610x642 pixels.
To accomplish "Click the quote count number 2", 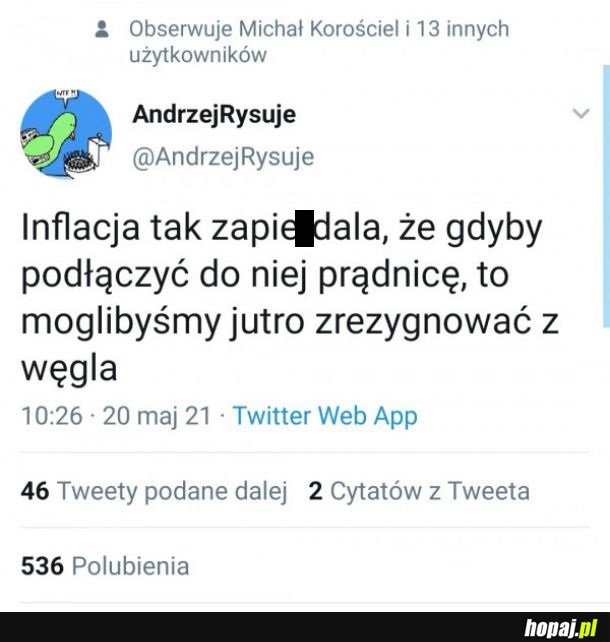I will pyautogui.click(x=315, y=491).
